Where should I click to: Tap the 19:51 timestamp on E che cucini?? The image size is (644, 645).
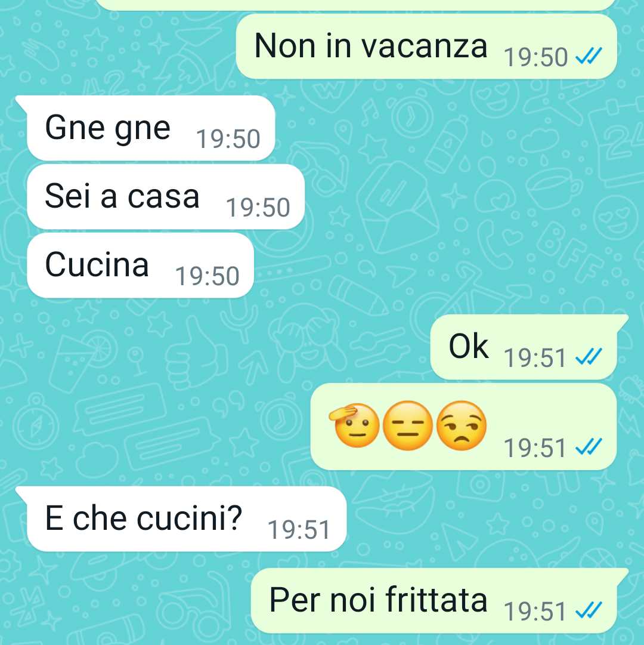coord(299,529)
